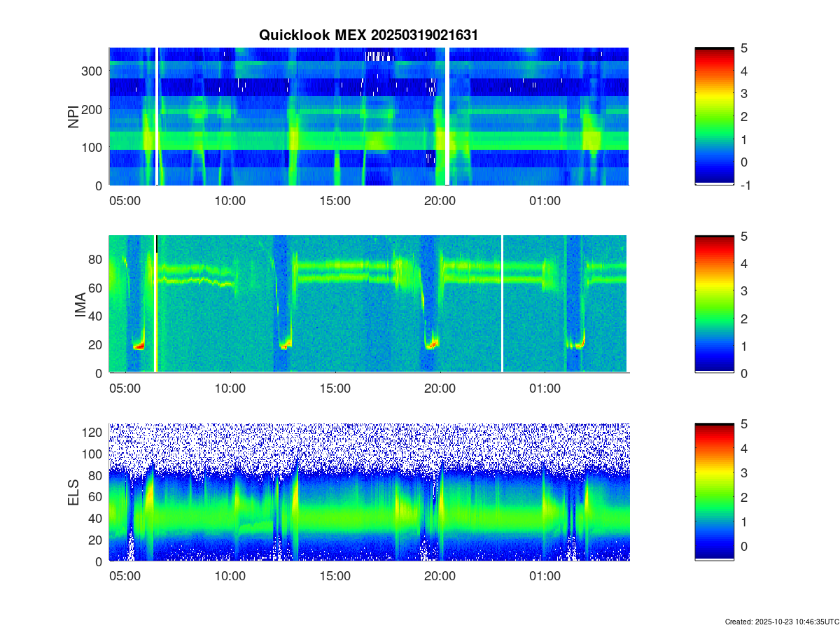The width and height of the screenshot is (840, 630).
Task: Click the Created timestamp text
Action: 781,622
